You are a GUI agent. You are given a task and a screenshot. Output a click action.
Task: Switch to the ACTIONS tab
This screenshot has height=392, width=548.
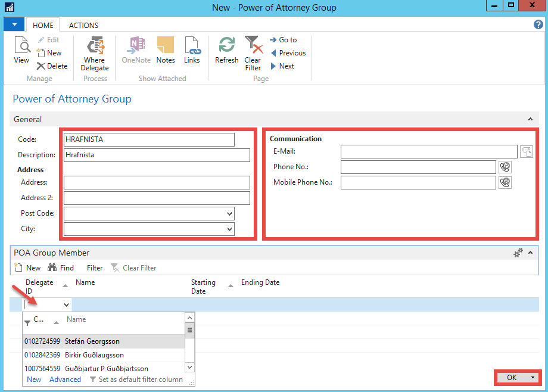coord(83,26)
